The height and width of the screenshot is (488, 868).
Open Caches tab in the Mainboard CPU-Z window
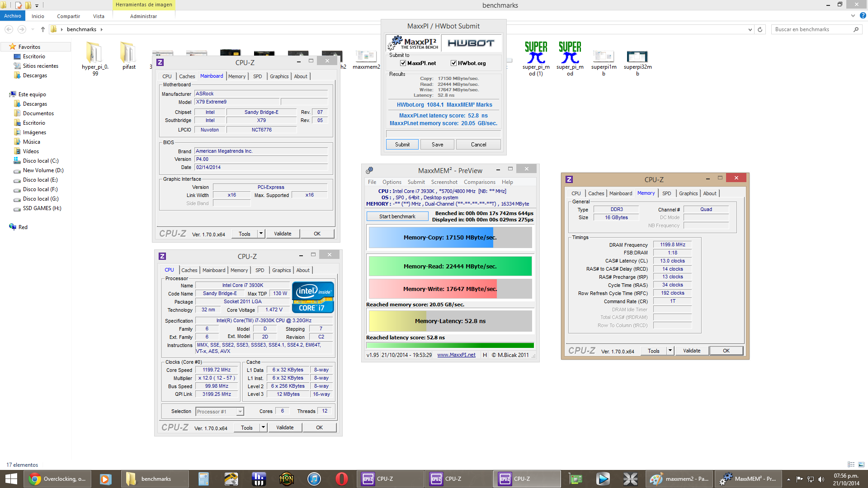coord(187,76)
